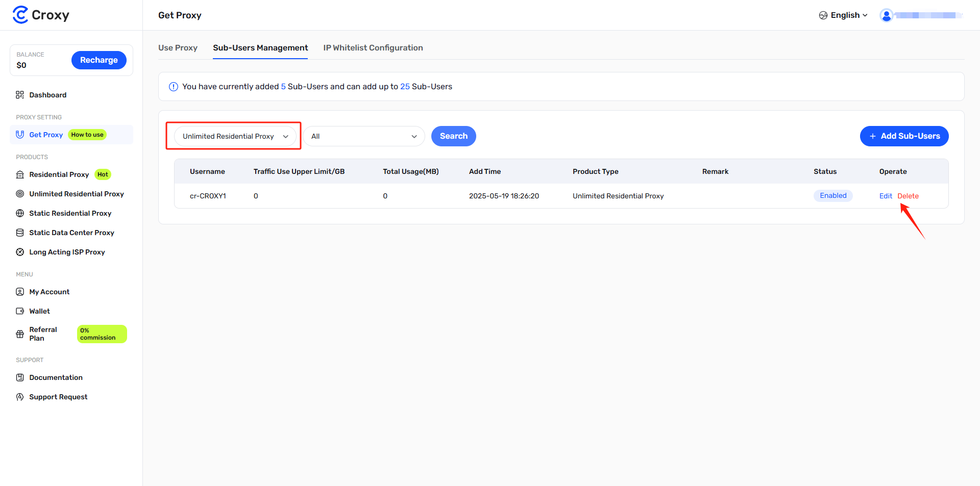Click the Referral Plan gift icon
Viewport: 980px width, 486px height.
(20, 334)
